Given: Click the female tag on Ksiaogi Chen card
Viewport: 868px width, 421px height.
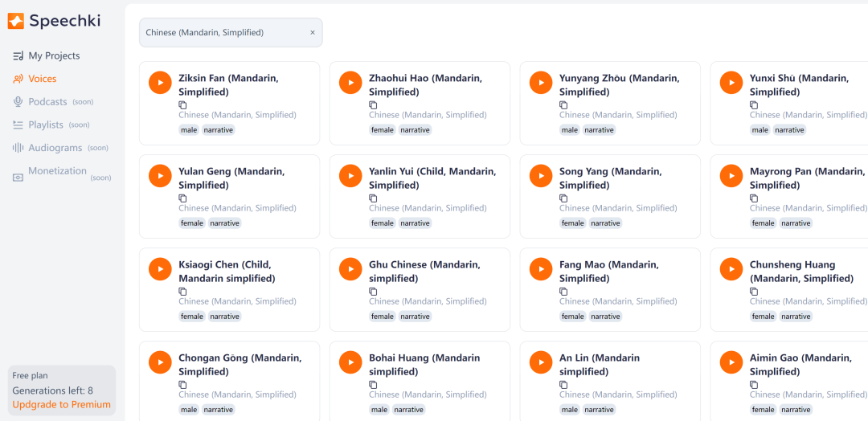Looking at the screenshot, I should [192, 317].
